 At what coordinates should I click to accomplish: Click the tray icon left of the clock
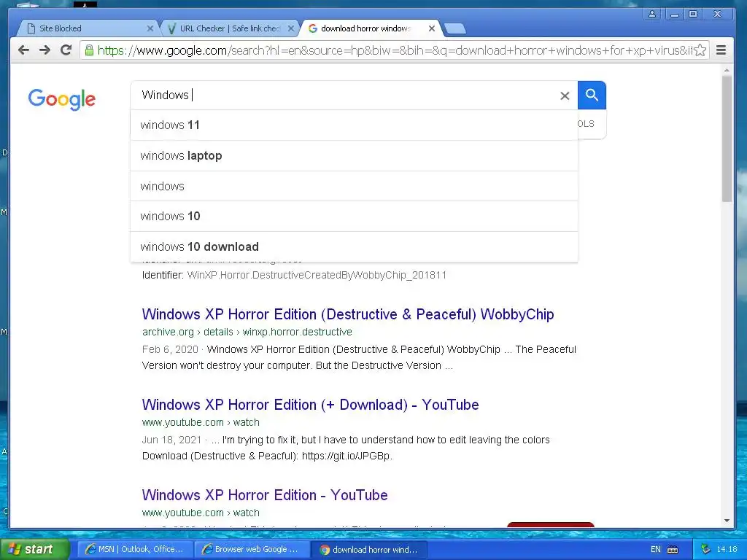point(705,550)
